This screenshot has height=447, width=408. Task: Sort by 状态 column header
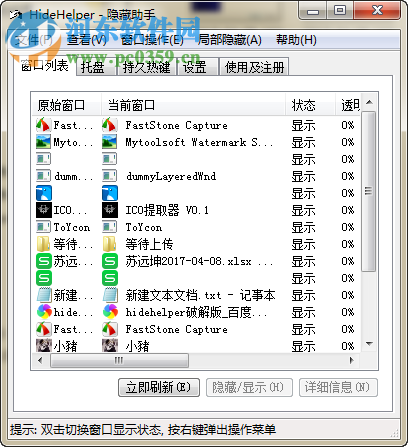310,105
